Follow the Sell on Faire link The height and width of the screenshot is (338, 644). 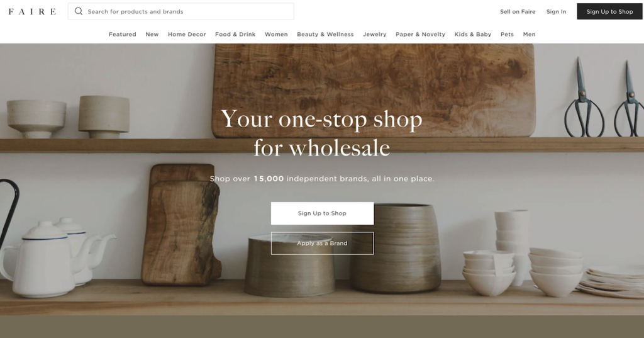(x=518, y=11)
